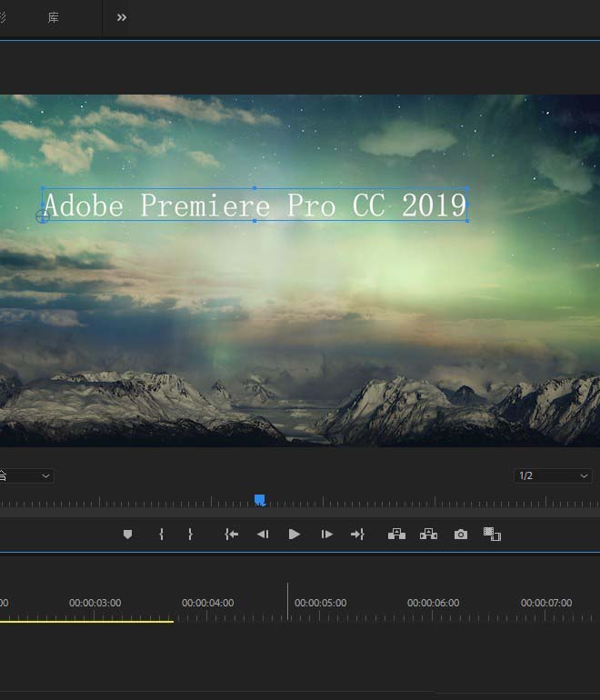The height and width of the screenshot is (700, 600).
Task: Click the Extract button
Action: [x=428, y=534]
